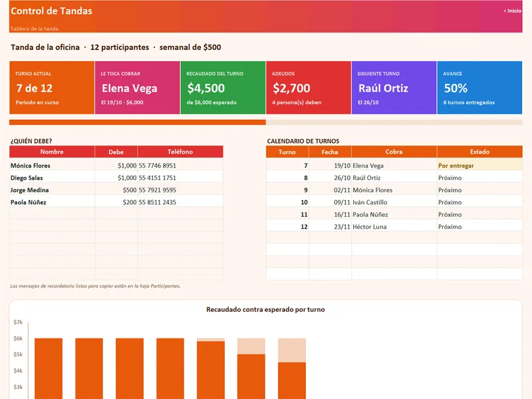
Task: Click the Control de Tandas title
Action: (52, 11)
